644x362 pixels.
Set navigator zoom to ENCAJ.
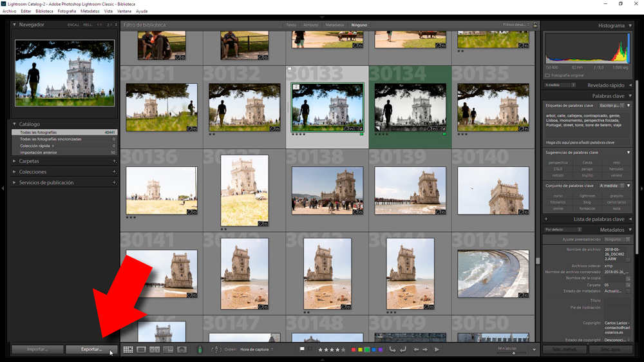tap(73, 25)
